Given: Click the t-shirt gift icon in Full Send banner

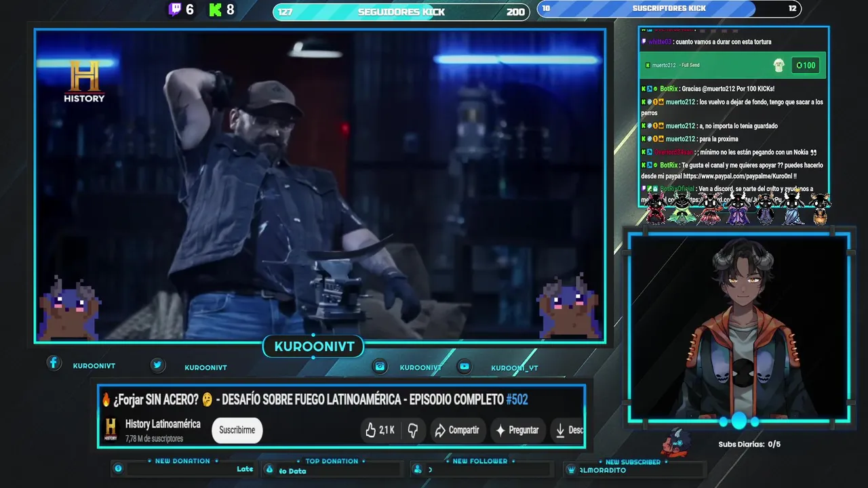Looking at the screenshot, I should pyautogui.click(x=779, y=65).
